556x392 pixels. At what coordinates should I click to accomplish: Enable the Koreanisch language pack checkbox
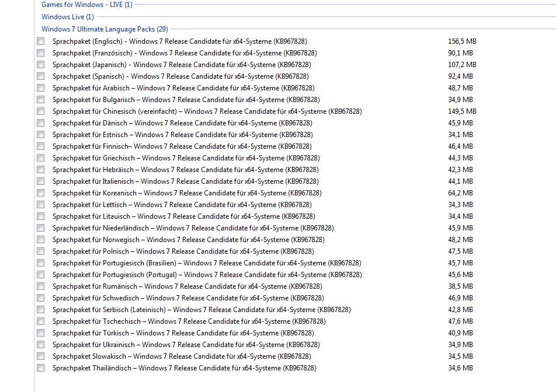click(41, 193)
